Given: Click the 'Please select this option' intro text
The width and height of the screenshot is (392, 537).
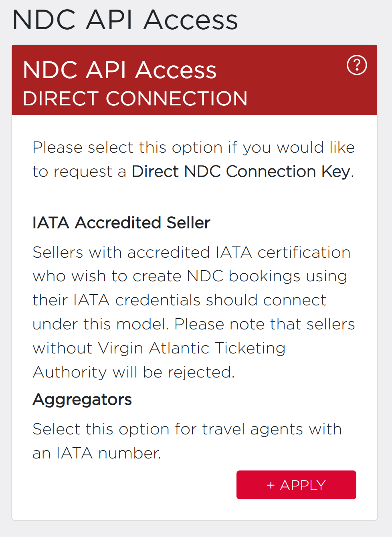Looking at the screenshot, I should point(193,147).
